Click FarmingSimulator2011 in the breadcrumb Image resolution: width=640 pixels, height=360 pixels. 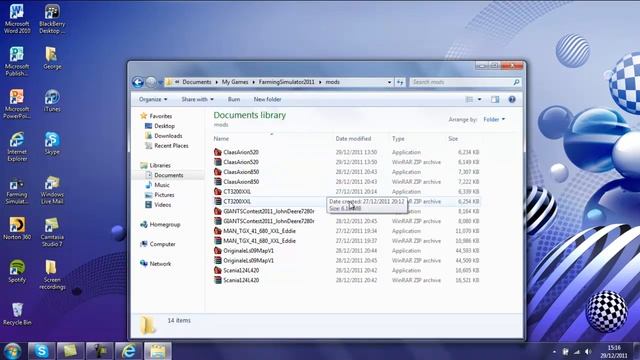coord(287,82)
